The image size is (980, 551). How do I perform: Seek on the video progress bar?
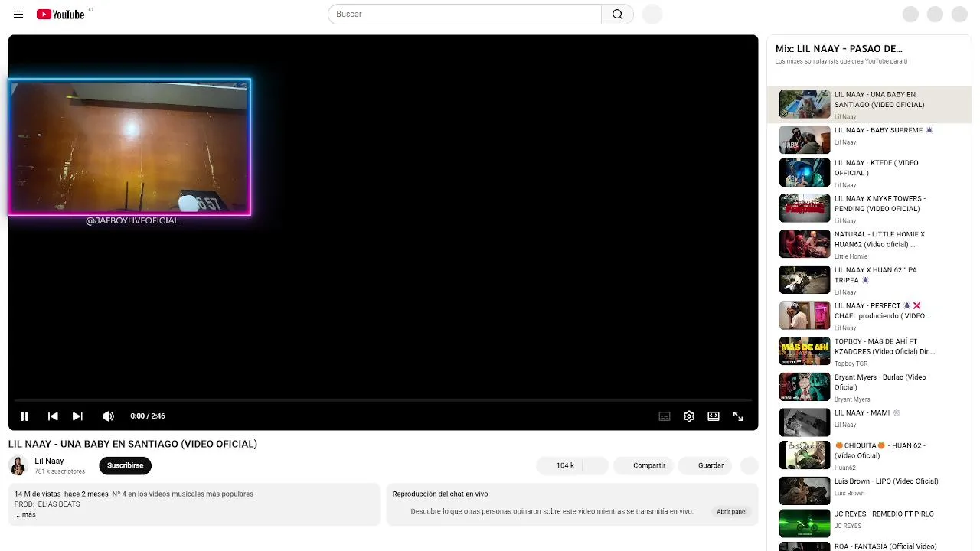pyautogui.click(x=383, y=400)
